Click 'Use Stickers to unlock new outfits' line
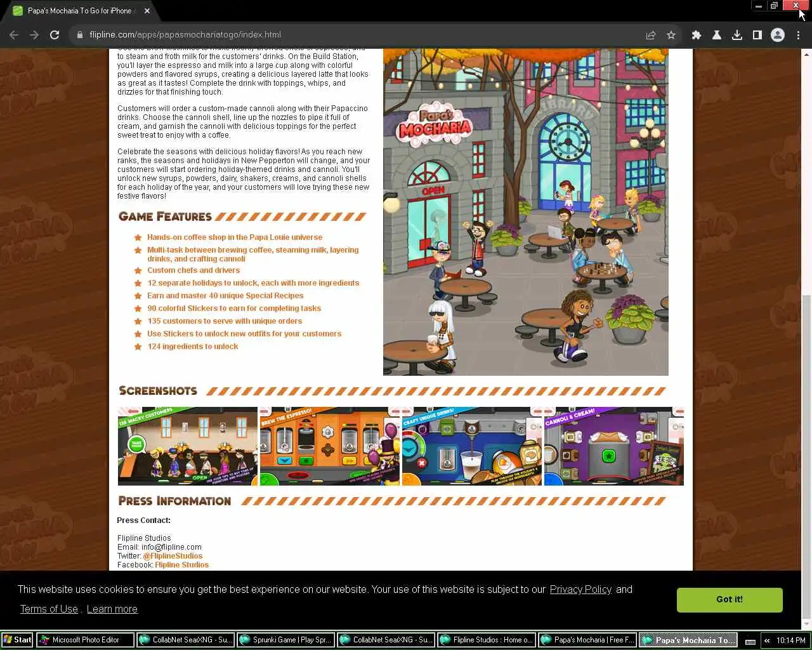 (x=244, y=334)
